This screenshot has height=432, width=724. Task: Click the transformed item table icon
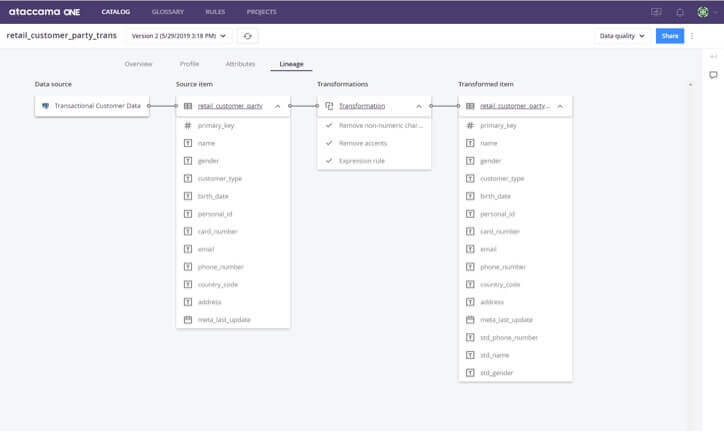(x=470, y=106)
